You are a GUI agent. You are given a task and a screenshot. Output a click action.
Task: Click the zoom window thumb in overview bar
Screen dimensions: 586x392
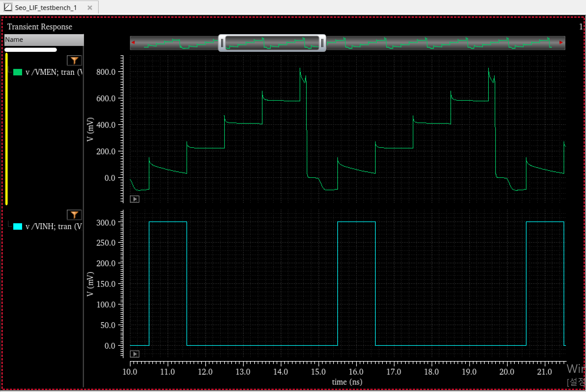(x=272, y=43)
